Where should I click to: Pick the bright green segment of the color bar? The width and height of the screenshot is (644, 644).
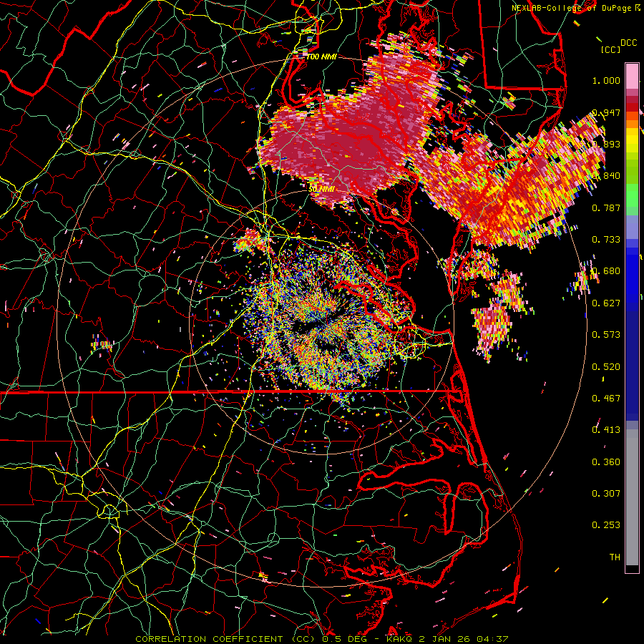point(632,195)
